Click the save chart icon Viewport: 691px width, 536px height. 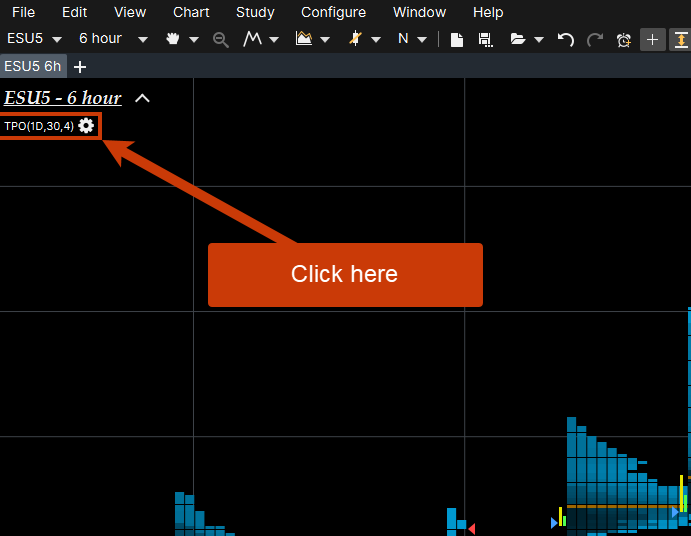pos(485,39)
